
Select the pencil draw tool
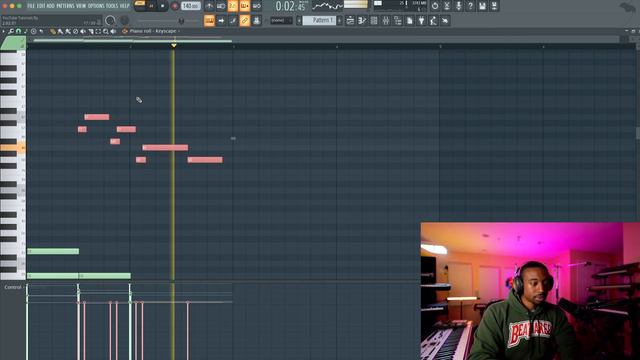(x=53, y=31)
